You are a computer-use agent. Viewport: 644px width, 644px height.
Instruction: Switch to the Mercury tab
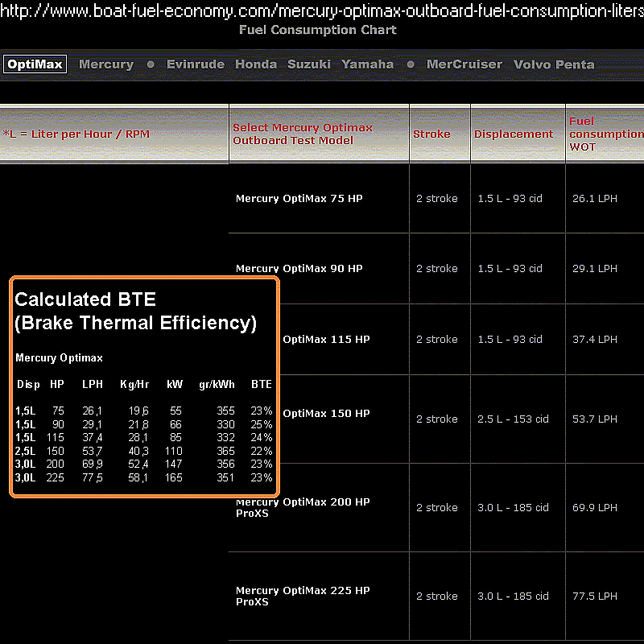pyautogui.click(x=106, y=64)
